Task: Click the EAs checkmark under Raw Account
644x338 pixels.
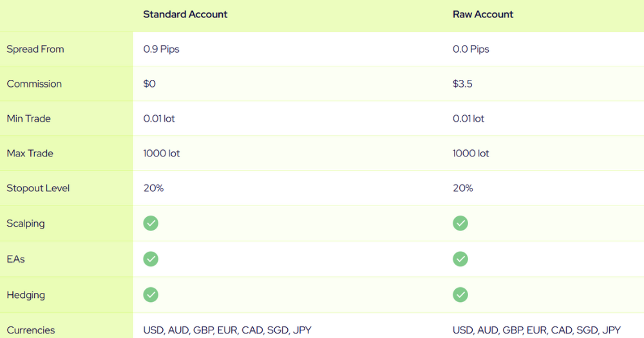Action: point(460,259)
